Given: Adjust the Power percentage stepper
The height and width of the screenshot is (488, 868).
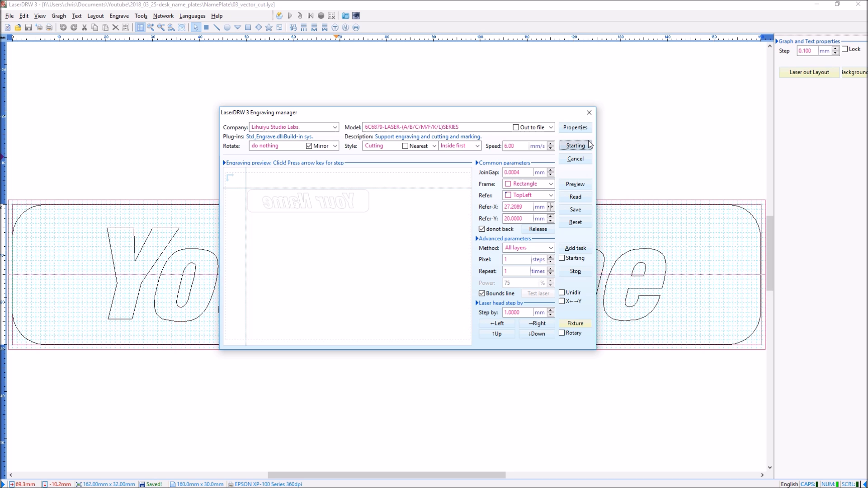Looking at the screenshot, I should [550, 282].
